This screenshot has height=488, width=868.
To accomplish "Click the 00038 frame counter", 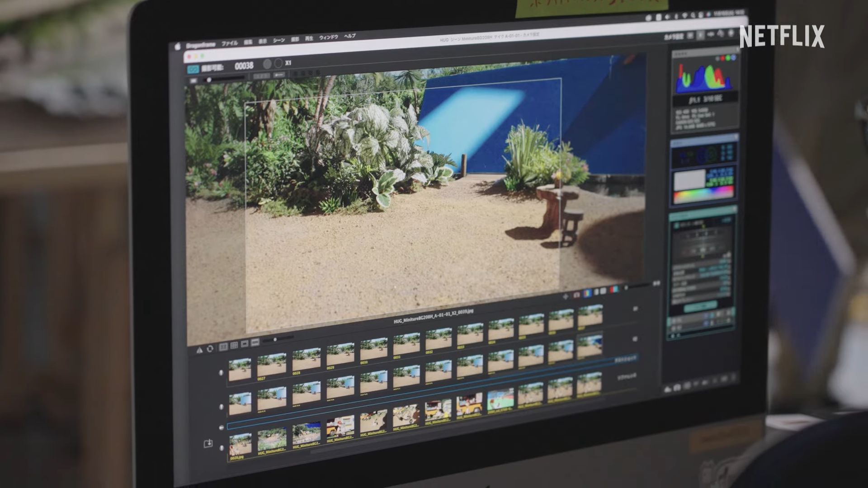I will tap(244, 66).
